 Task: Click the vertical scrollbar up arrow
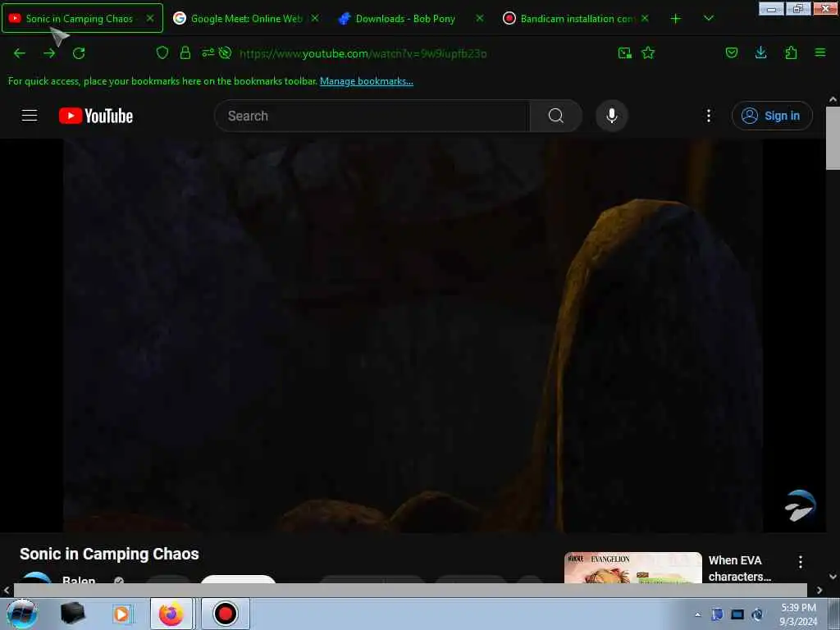tap(833, 99)
